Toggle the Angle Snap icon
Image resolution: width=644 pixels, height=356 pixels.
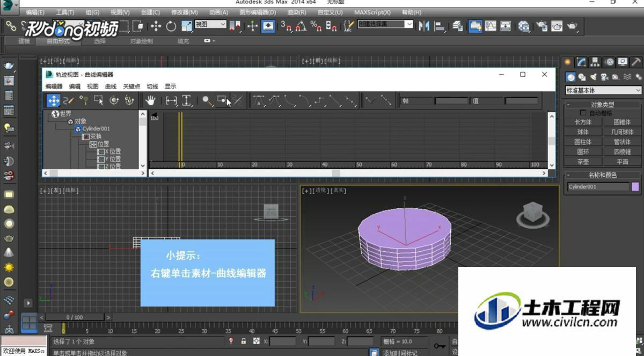301,25
